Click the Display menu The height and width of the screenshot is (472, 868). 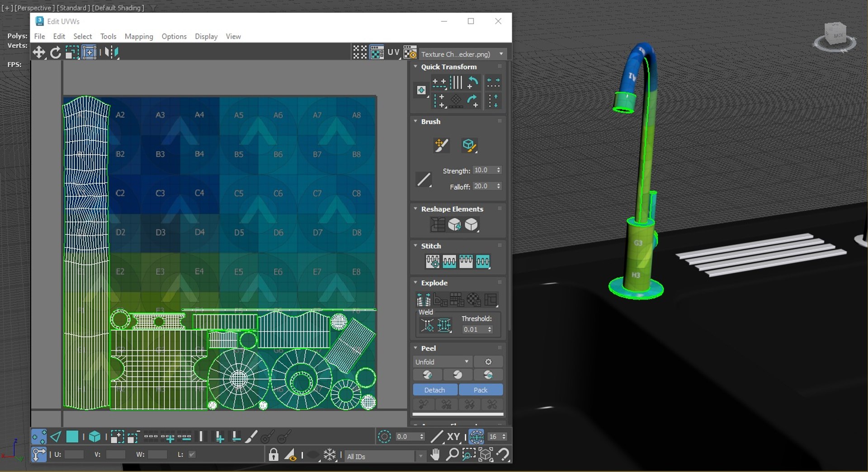pos(206,37)
